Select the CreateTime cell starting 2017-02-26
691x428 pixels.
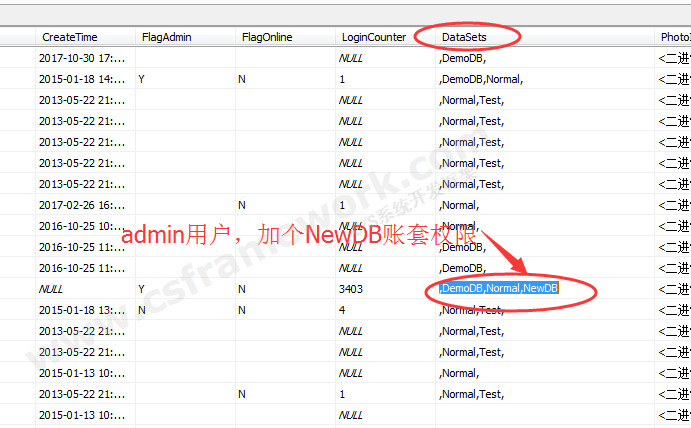coord(84,205)
